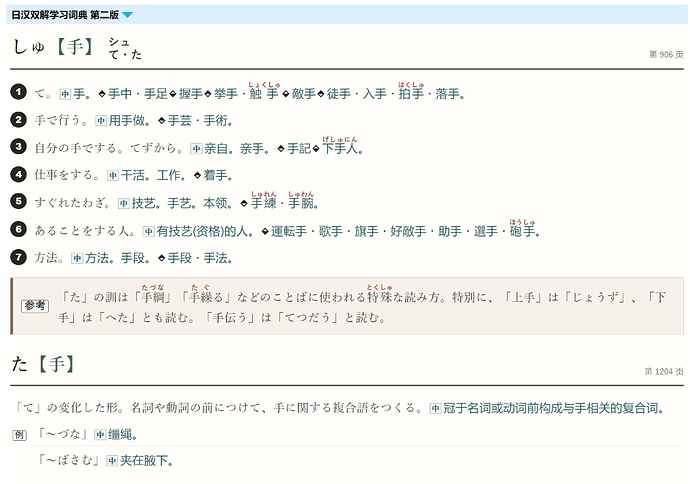Screen dimensions: 690x484
Task: Click the 中 icon before 缰绳
Action: (x=100, y=435)
